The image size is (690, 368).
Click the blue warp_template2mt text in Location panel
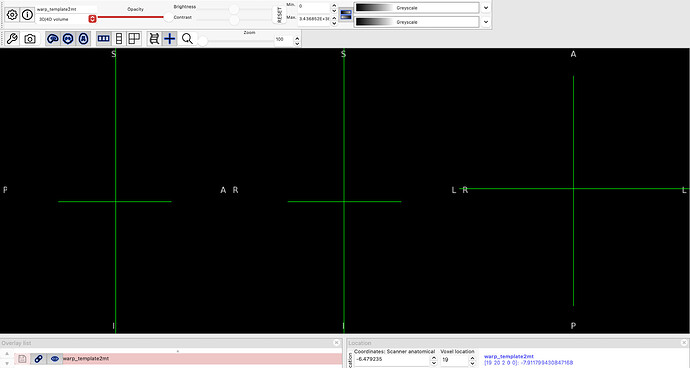[x=509, y=357]
